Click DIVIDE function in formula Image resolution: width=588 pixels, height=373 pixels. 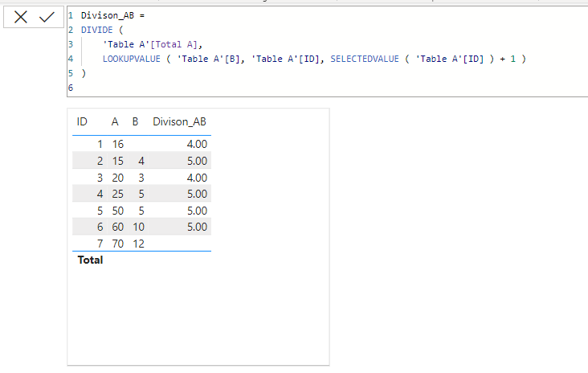click(96, 30)
